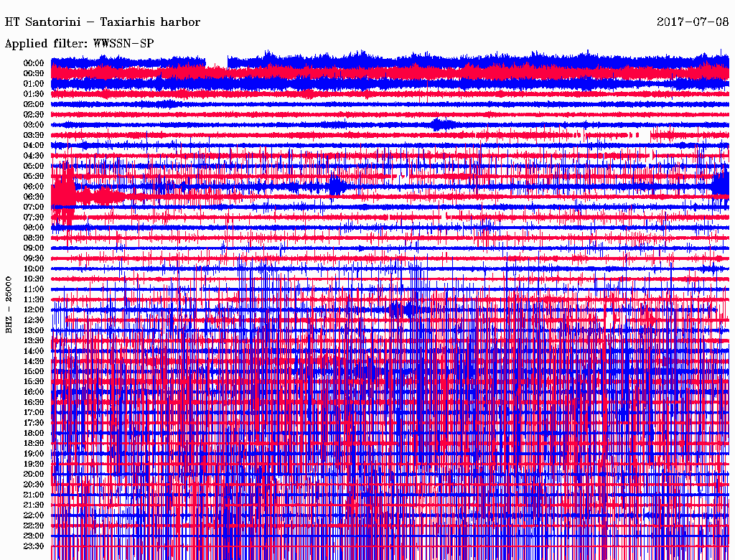Image resolution: width=735 pixels, height=560 pixels.
Task: Select the 13:00 time label
Action: [34, 331]
